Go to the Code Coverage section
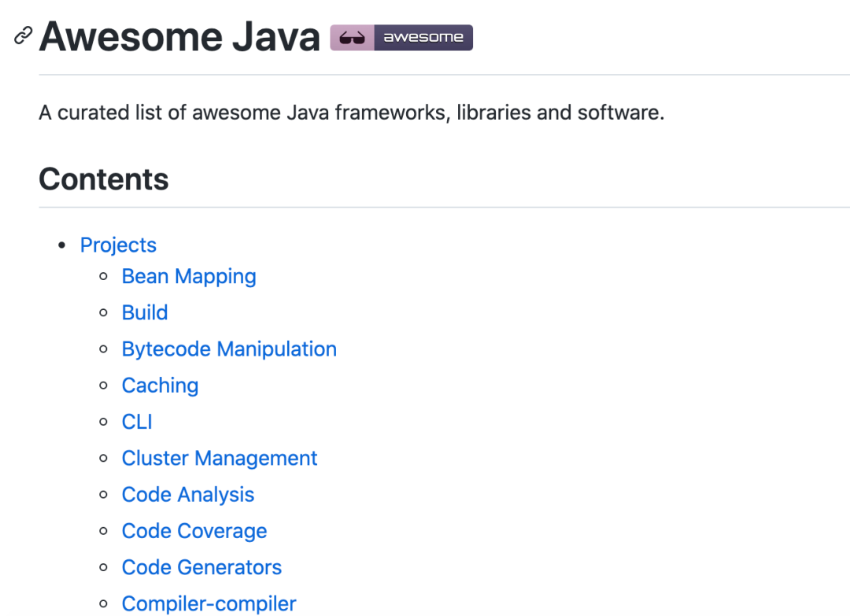Viewport: 850px width, 616px height. point(194,531)
